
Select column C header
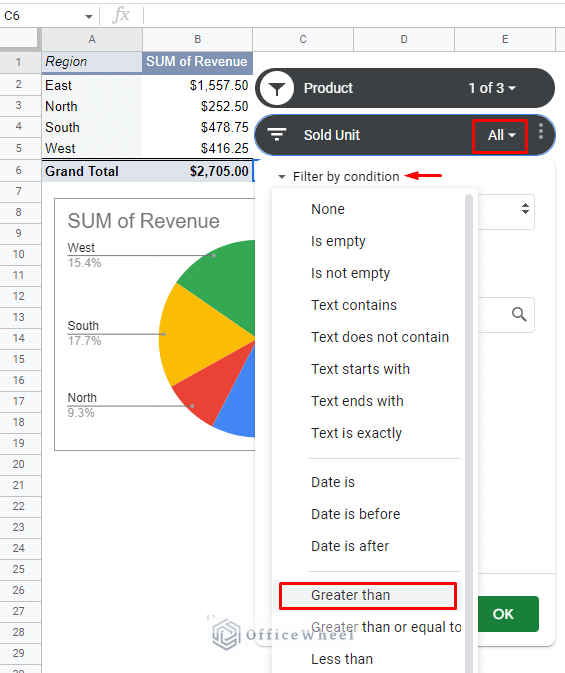tap(303, 39)
